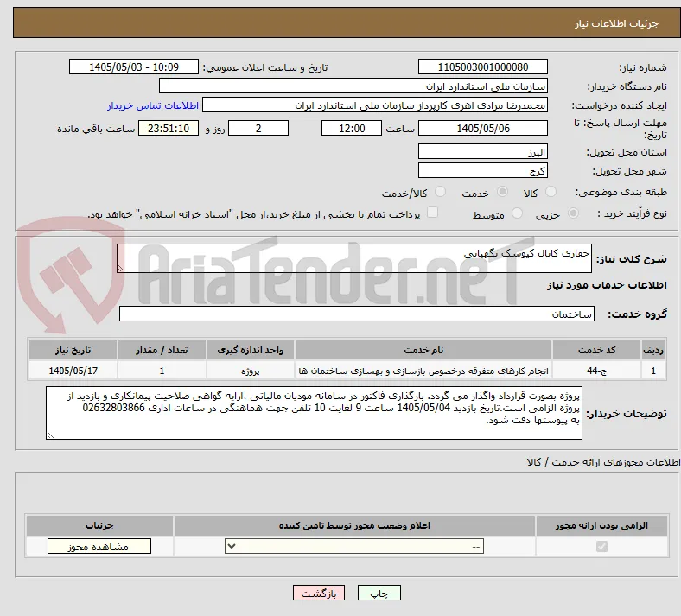
Task: Click the need date cell 1405/05/17
Action: point(73,371)
